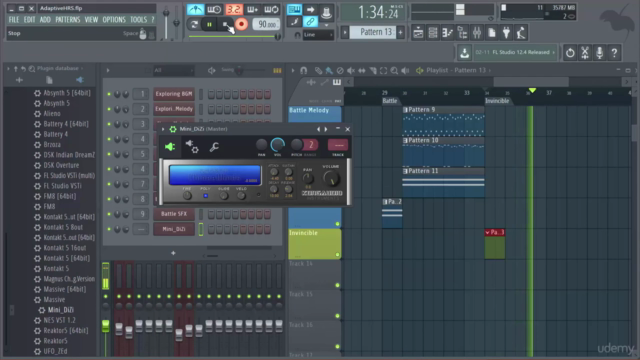Click the stop playback button
Viewport: 640px width, 360px height.
pos(225,24)
